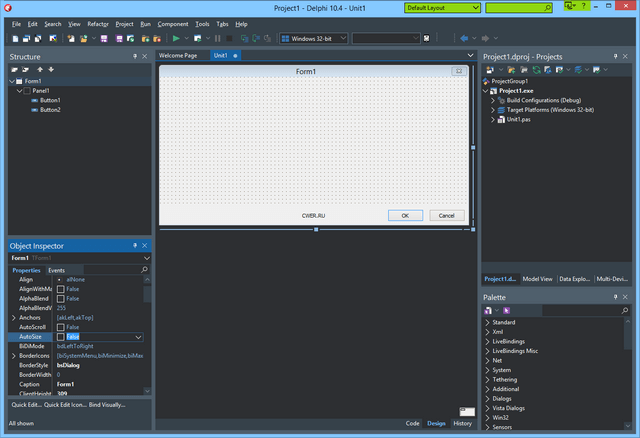Click the Quick Edit... link
Viewport: 640px width, 438px height.
tap(26, 405)
